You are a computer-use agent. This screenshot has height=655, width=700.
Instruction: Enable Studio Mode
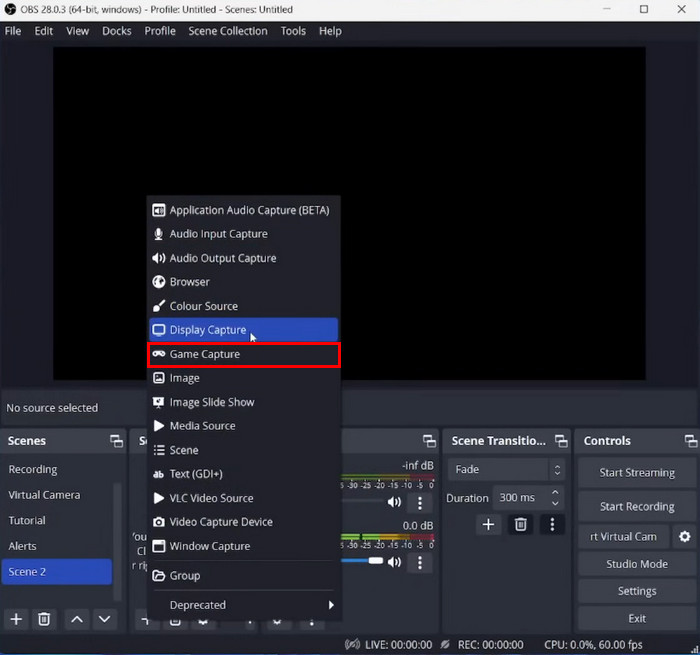click(x=637, y=564)
